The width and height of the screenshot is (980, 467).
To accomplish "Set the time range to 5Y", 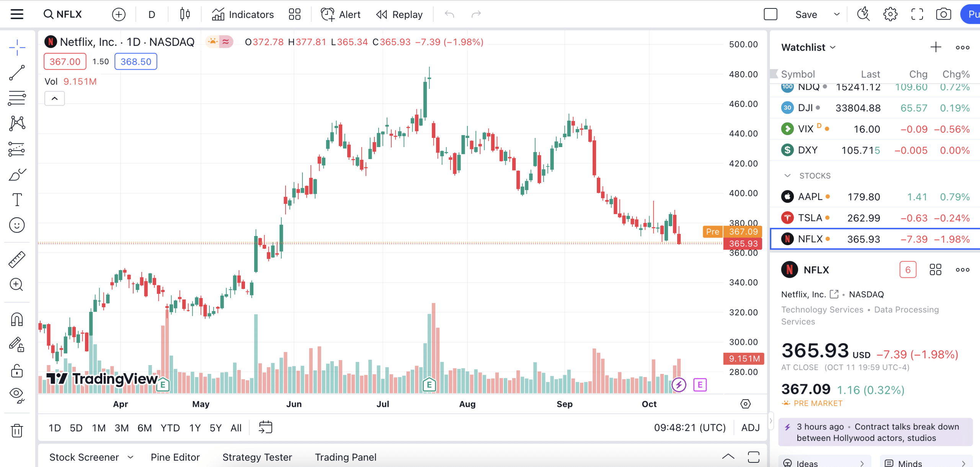I will [x=216, y=428].
